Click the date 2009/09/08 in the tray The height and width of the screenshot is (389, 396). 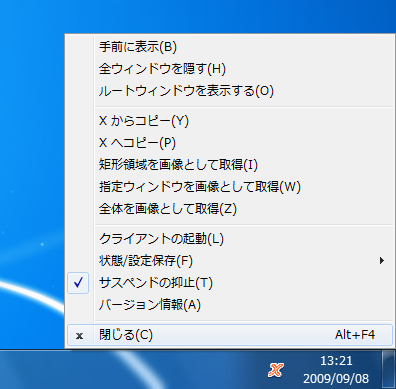click(x=336, y=379)
